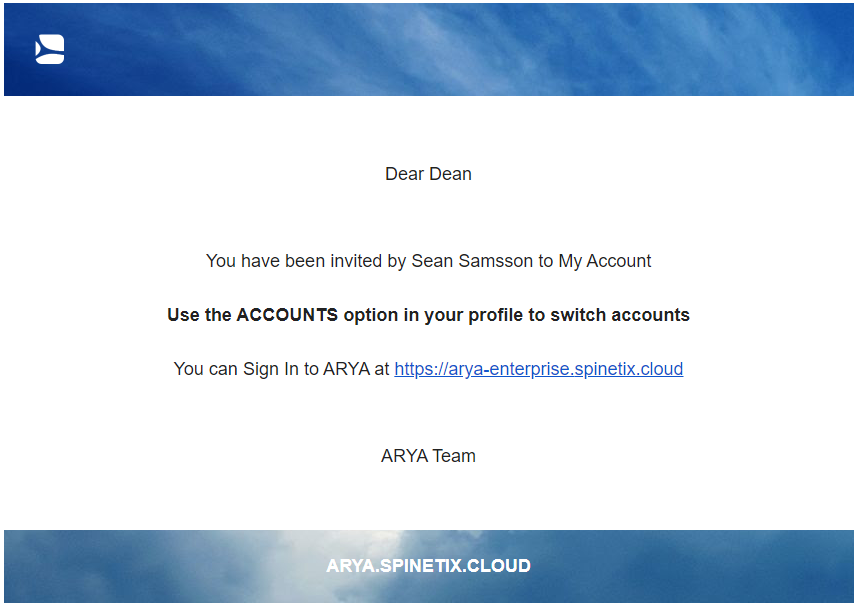Click 'You have been invited by Sean Samsson' line
This screenshot has width=858, height=607.
point(428,261)
